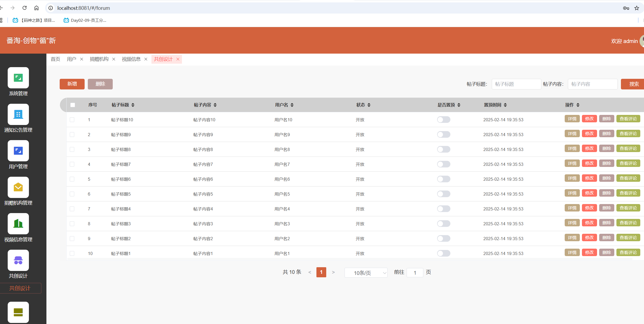Sort by the 帖子标题 column arrows
Viewport: 644px width, 324px height.
click(x=133, y=105)
